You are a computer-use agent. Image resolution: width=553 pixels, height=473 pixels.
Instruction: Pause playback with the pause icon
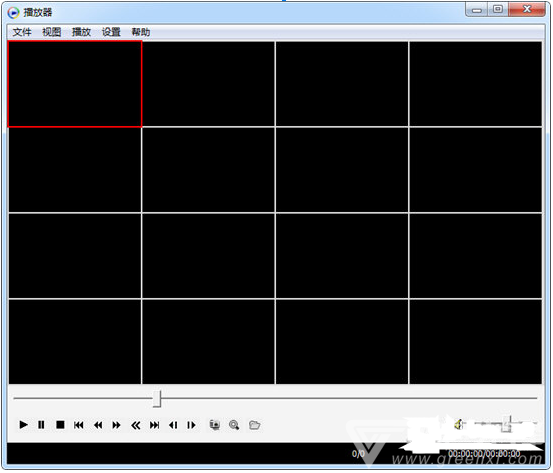click(41, 425)
